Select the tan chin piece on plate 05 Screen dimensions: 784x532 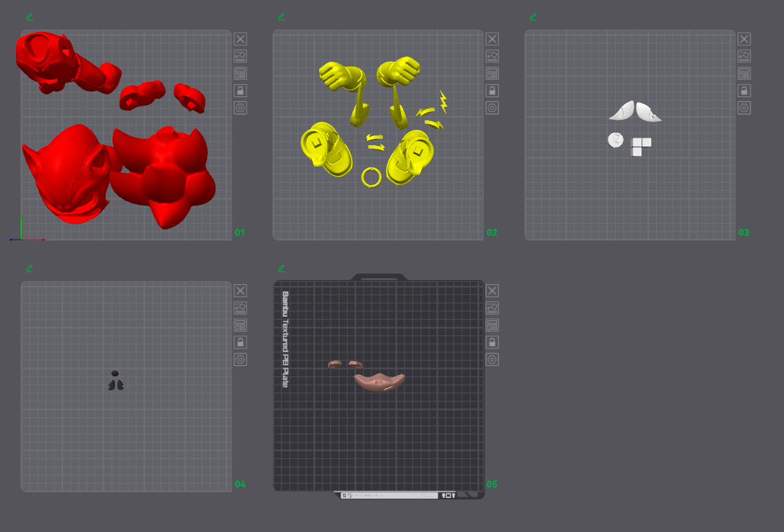[379, 382]
